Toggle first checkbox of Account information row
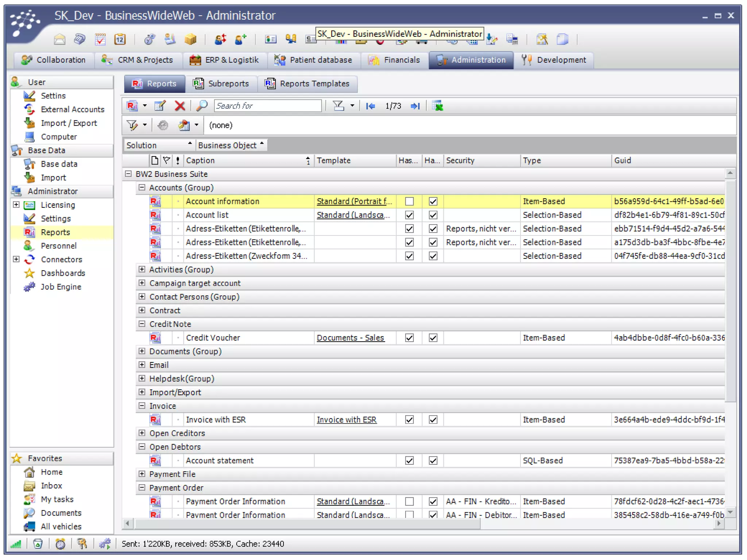The image size is (747, 560). coord(409,201)
